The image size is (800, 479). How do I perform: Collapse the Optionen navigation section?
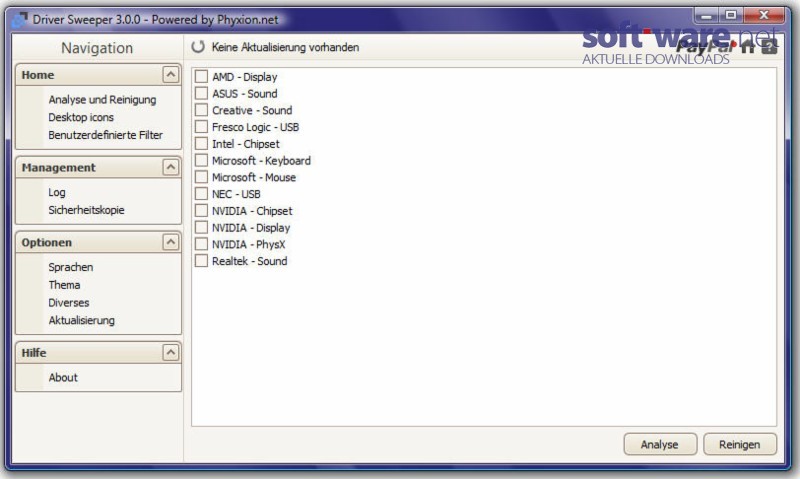(x=171, y=242)
